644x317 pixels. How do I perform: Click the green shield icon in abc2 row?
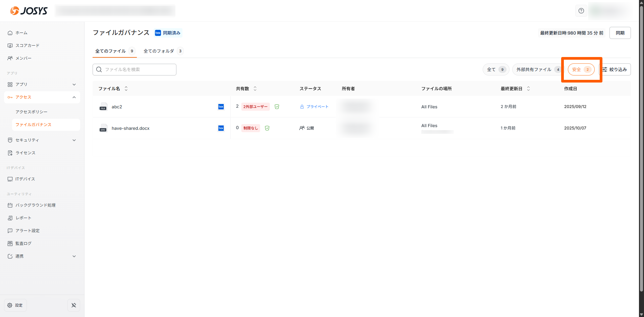coord(277,107)
